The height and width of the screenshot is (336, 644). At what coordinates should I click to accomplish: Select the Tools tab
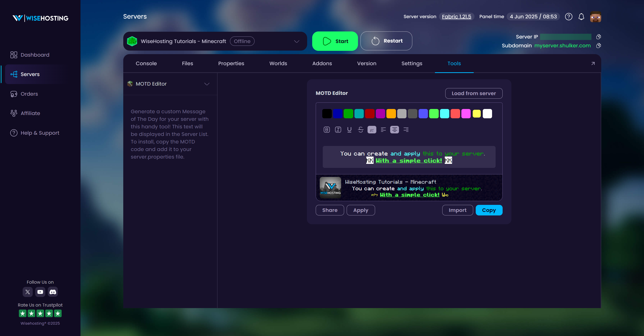click(x=454, y=63)
